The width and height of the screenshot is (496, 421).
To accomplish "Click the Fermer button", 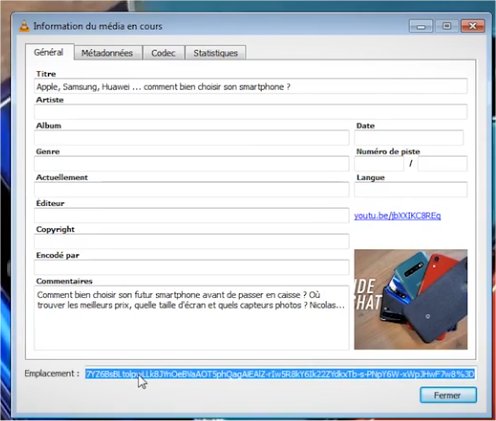I will (448, 395).
